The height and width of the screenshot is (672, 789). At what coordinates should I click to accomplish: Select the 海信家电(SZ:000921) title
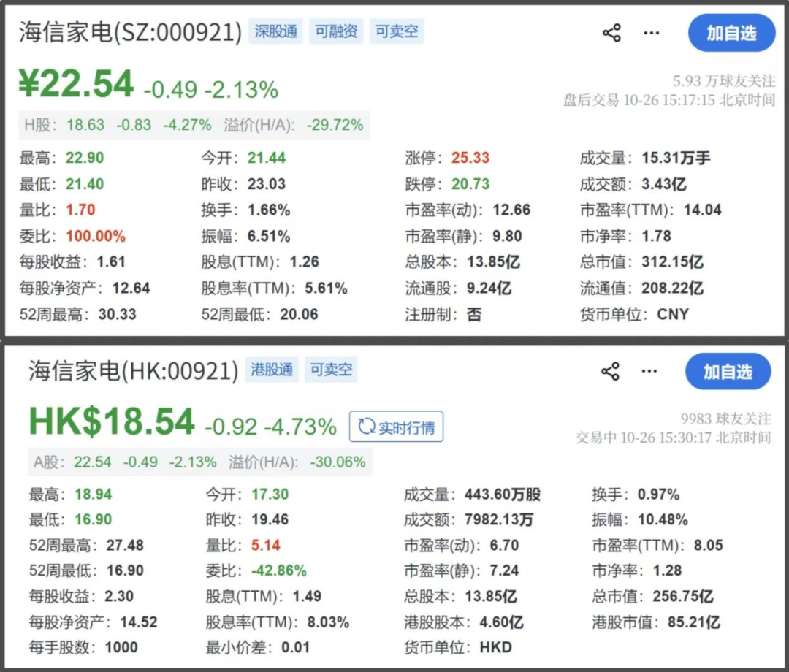coord(130,33)
